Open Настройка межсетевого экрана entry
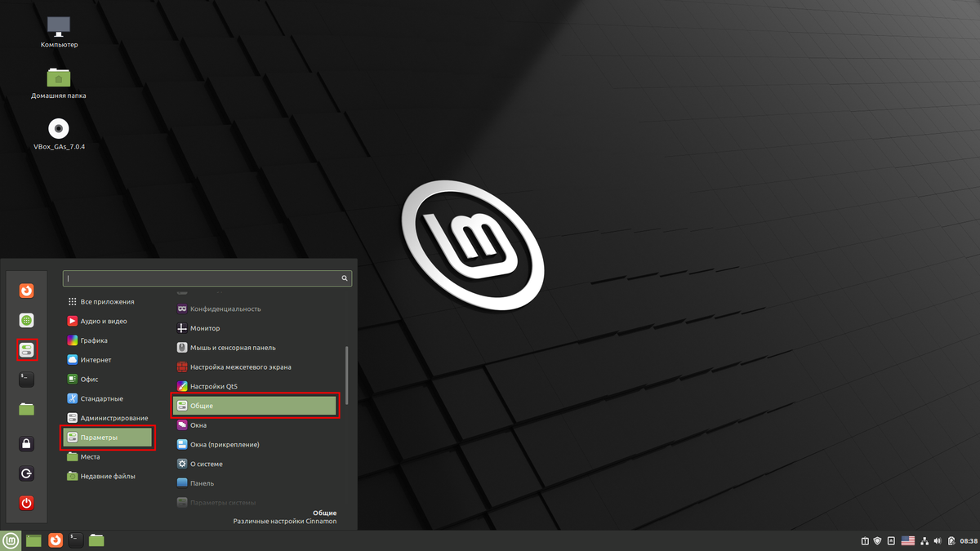 [x=256, y=367]
